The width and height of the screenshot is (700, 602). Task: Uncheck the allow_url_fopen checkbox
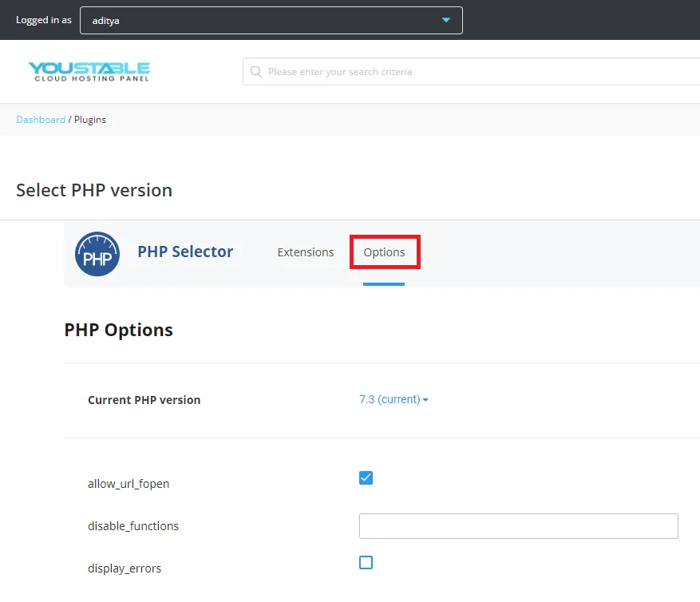366,478
